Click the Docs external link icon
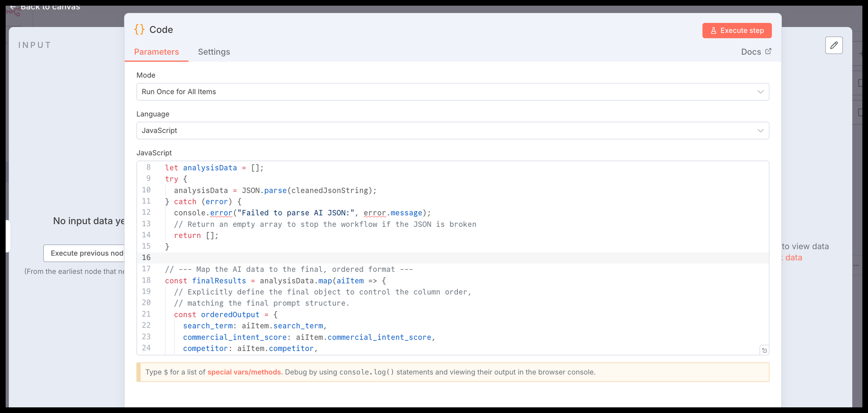 pos(768,51)
